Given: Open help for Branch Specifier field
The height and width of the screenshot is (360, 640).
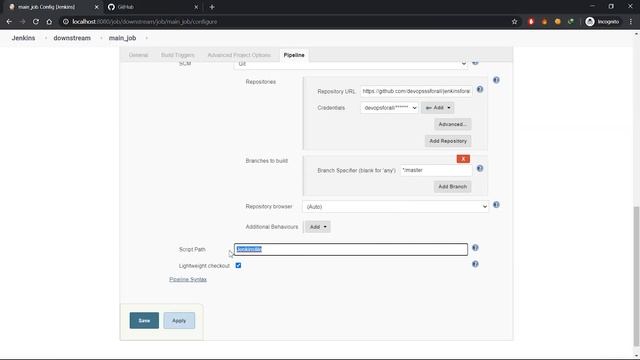Looking at the screenshot, I should pyautogui.click(x=480, y=168).
